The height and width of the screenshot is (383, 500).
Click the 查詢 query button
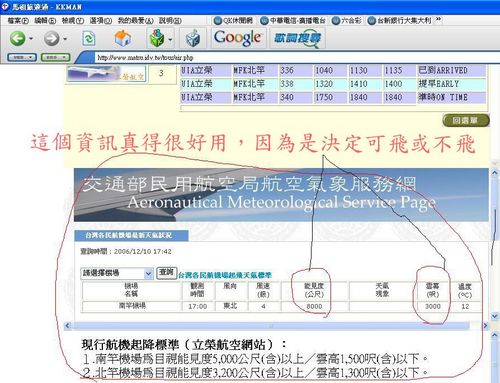point(166,273)
